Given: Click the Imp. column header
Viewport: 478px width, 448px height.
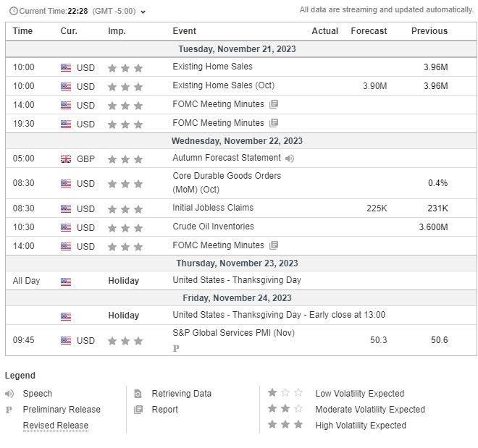Looking at the screenshot, I should 116,31.
